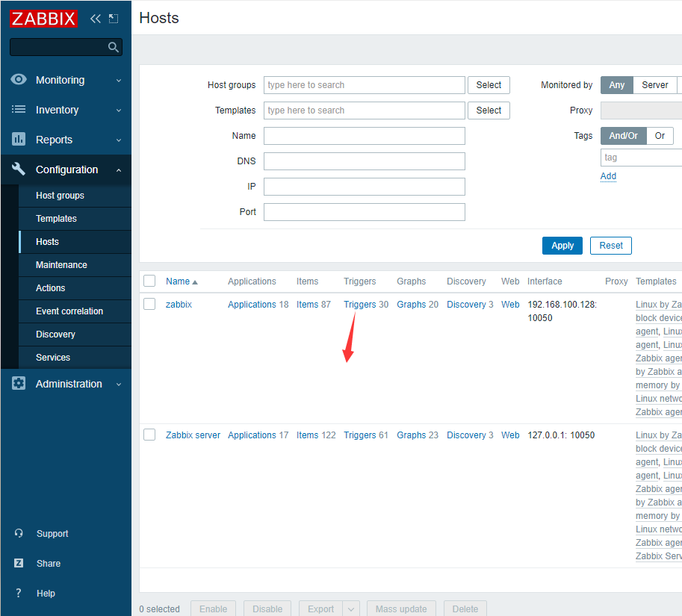Click the Support headset icon
Image resolution: width=682 pixels, height=616 pixels.
[19, 534]
